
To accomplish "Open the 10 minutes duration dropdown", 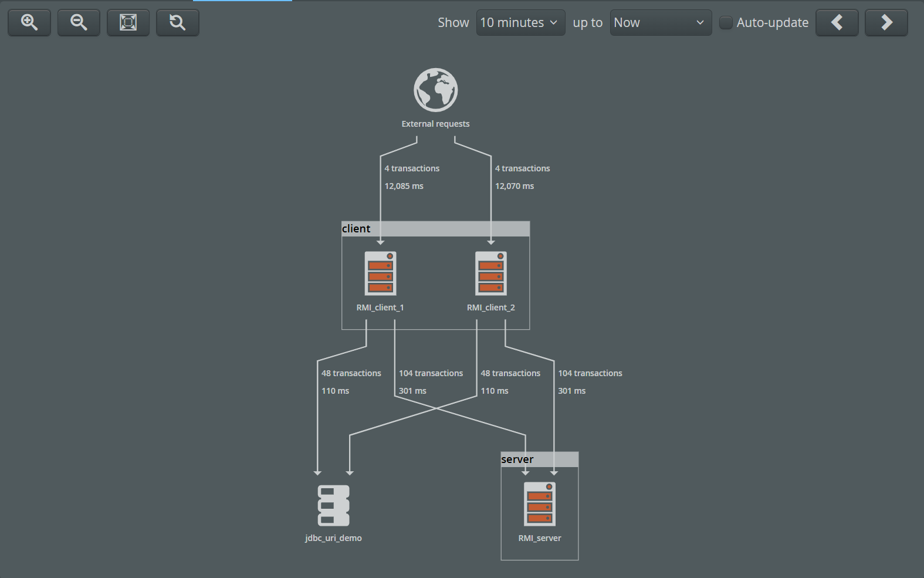I will click(x=520, y=23).
